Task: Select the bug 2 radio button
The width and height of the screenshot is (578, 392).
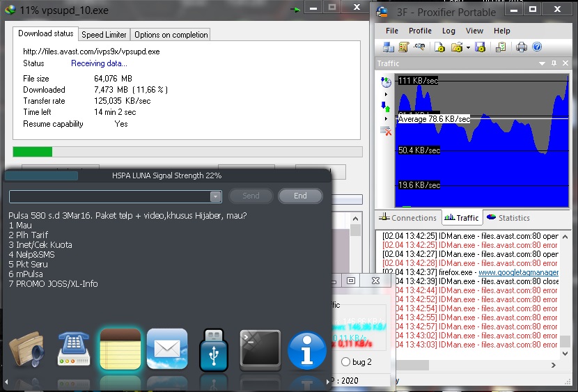Action: point(345,362)
